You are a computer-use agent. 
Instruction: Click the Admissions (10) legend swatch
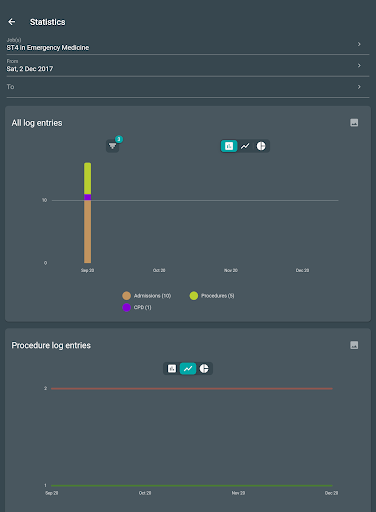point(126,296)
